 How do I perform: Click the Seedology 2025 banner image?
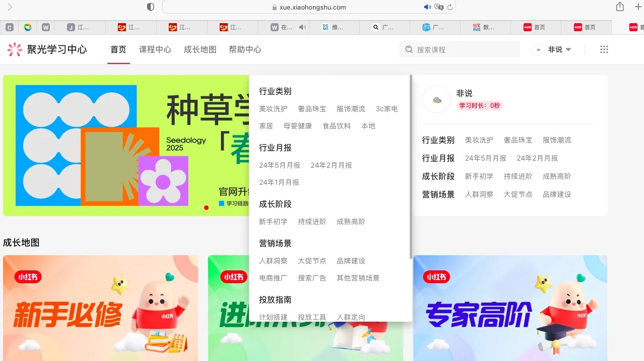[x=126, y=146]
